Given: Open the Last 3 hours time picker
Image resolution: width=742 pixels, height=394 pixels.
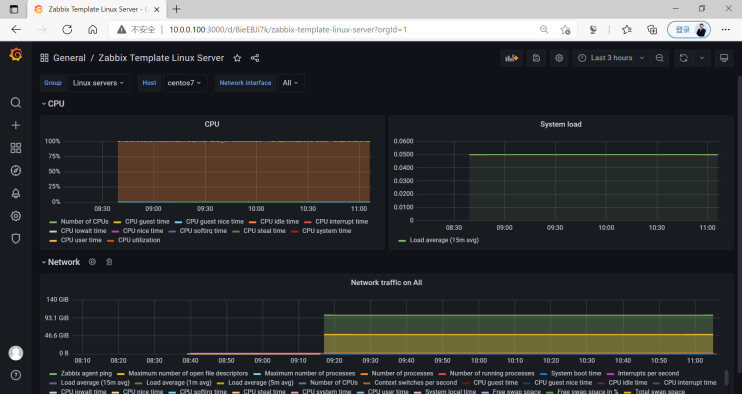Looking at the screenshot, I should [611, 58].
